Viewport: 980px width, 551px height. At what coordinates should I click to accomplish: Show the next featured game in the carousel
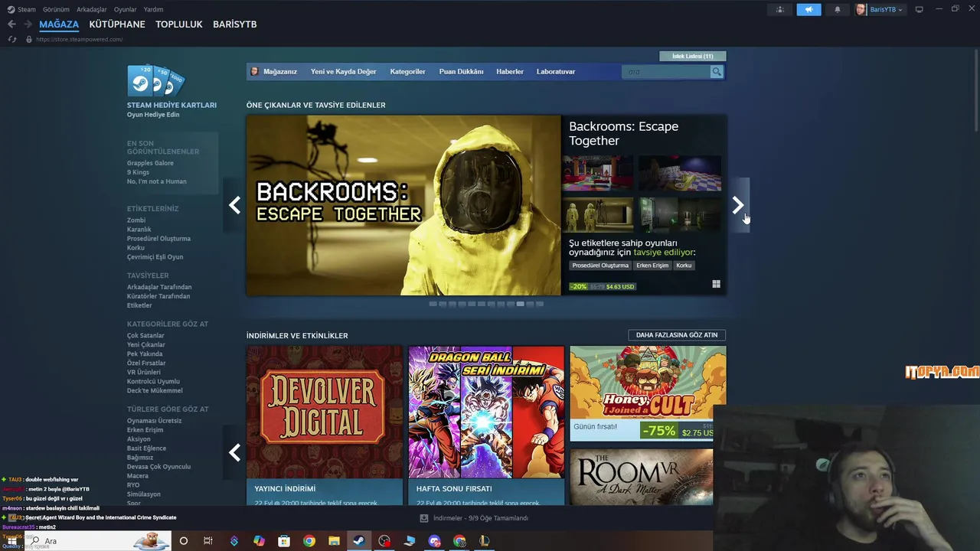(738, 205)
